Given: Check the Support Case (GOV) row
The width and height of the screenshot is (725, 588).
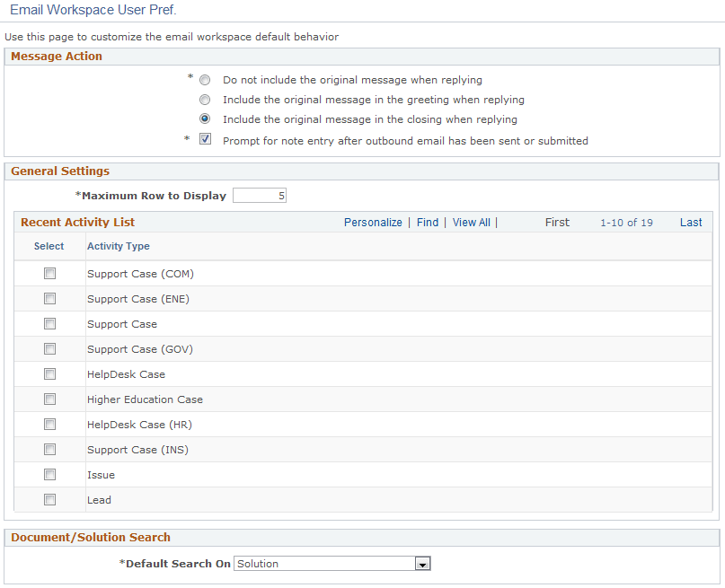Looking at the screenshot, I should [49, 348].
